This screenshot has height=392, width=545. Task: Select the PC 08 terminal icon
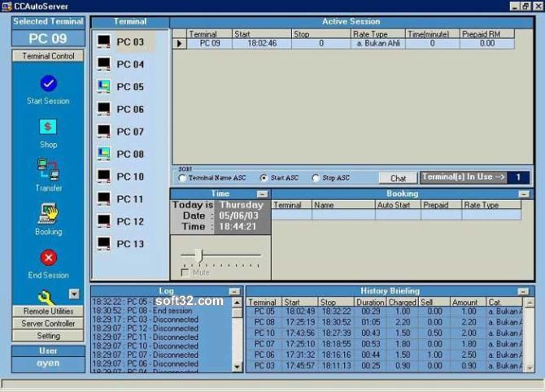coord(104,154)
